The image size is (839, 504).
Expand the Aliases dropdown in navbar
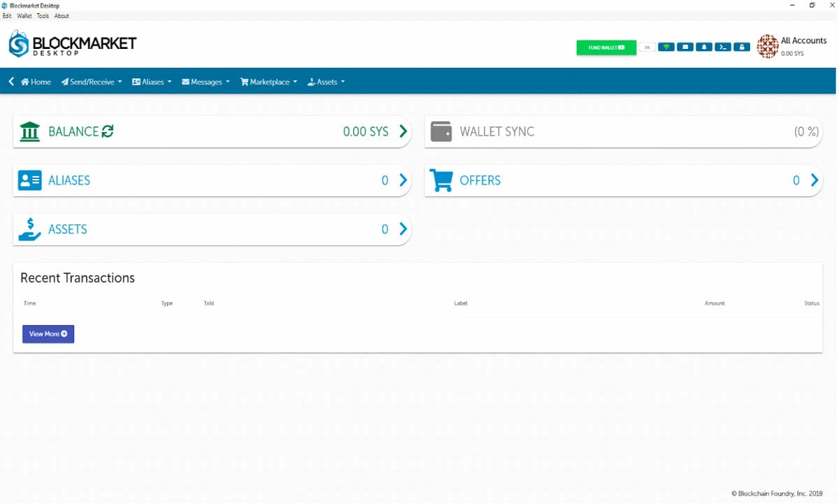pos(152,82)
